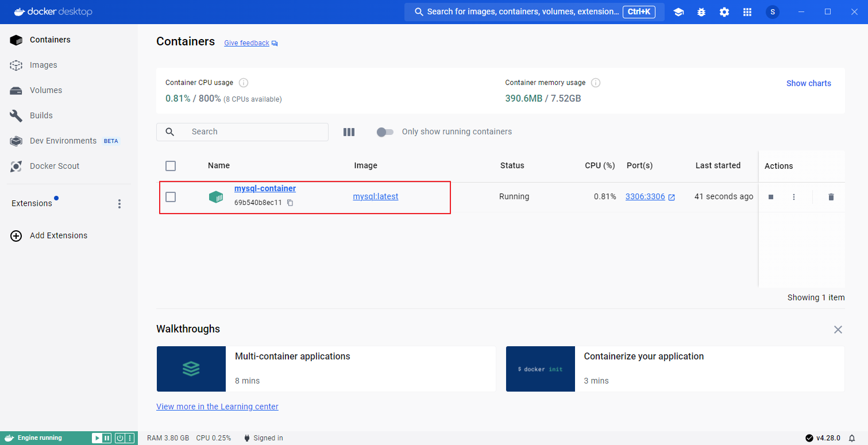Open port 3306:3306 external link icon
The height and width of the screenshot is (445, 868).
(x=672, y=197)
